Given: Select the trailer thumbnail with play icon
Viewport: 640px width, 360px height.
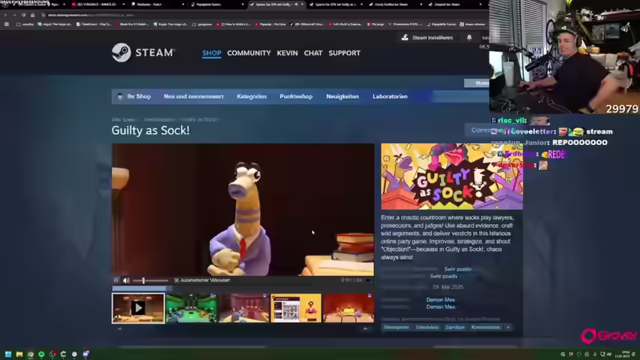Looking at the screenshot, I should 138,308.
